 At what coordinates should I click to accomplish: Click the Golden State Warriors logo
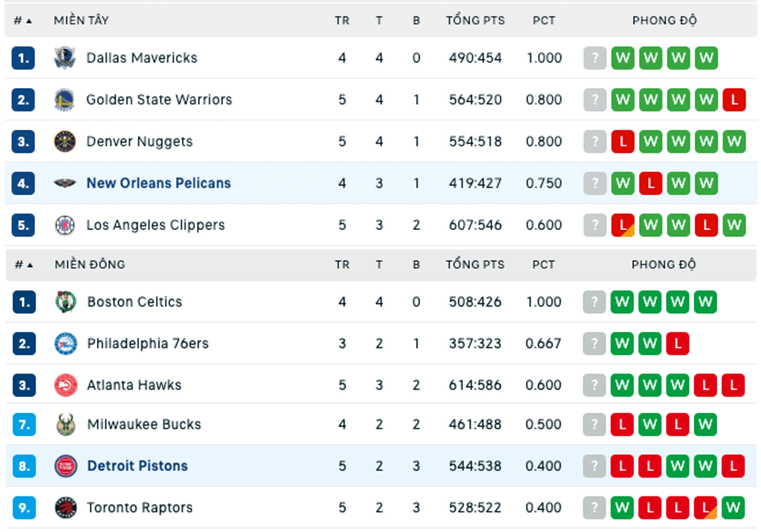(x=65, y=100)
